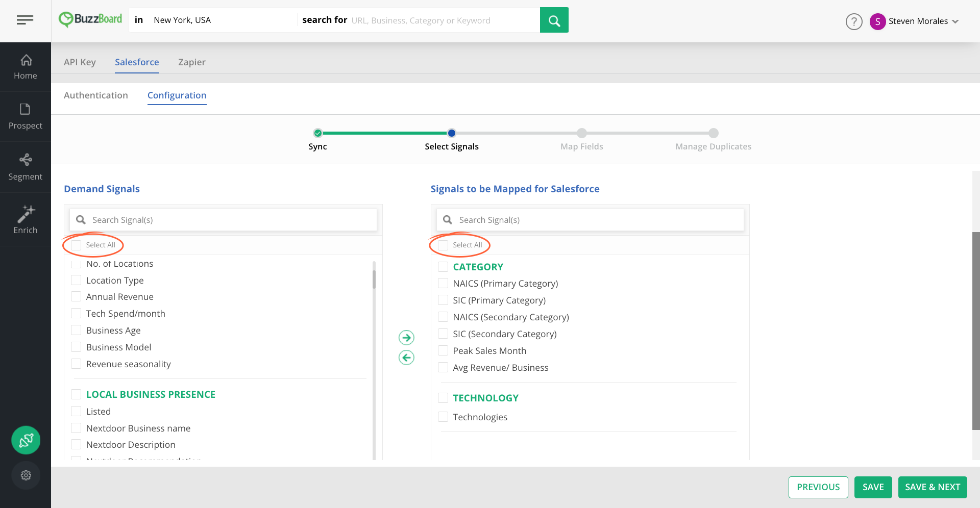Tick the Technologies checkbox
The height and width of the screenshot is (508, 980).
(x=443, y=417)
